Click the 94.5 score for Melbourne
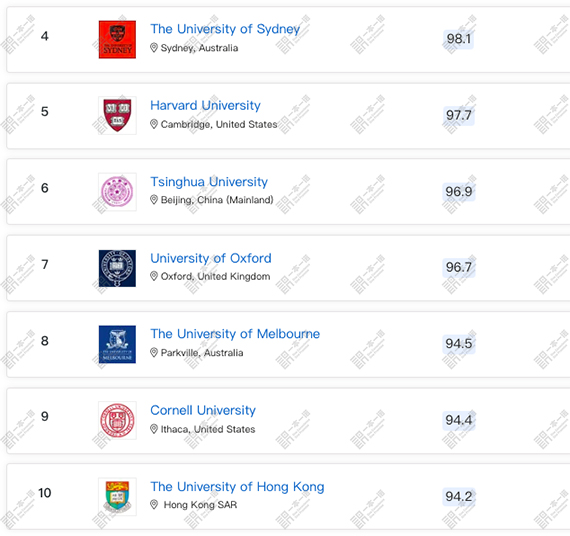The image size is (570, 536). point(458,343)
